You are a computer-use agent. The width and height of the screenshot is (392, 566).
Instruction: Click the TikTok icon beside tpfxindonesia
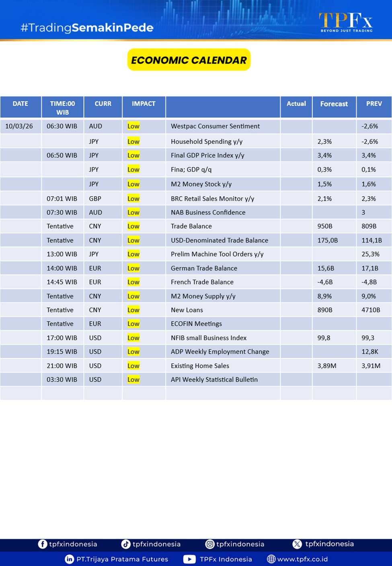126,544
